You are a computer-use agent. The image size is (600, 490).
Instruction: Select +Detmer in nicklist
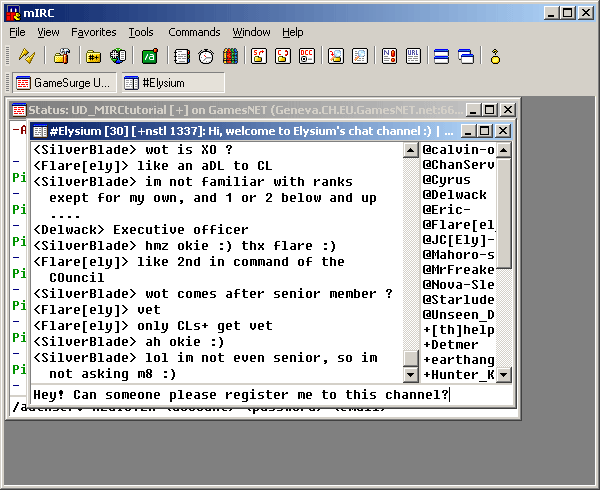coord(458,345)
